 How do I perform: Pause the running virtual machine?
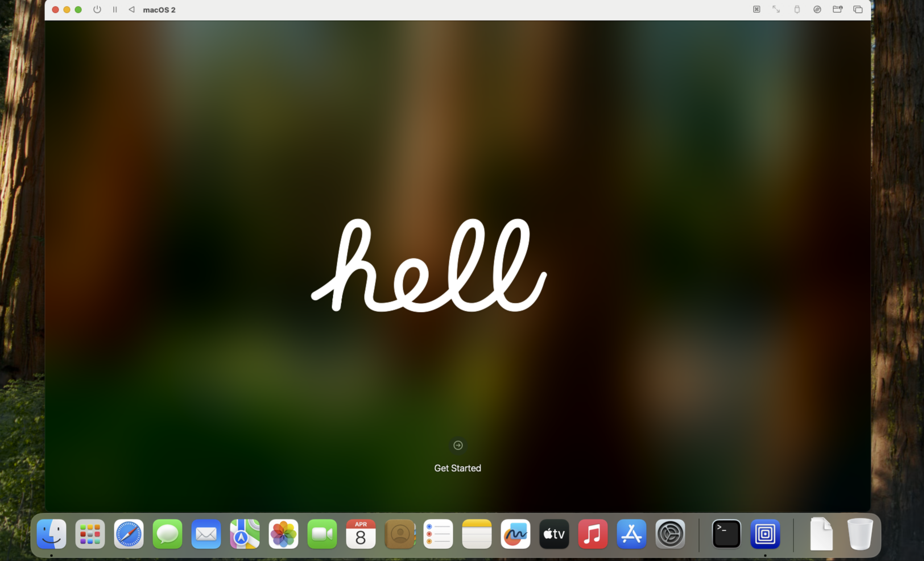coord(115,10)
